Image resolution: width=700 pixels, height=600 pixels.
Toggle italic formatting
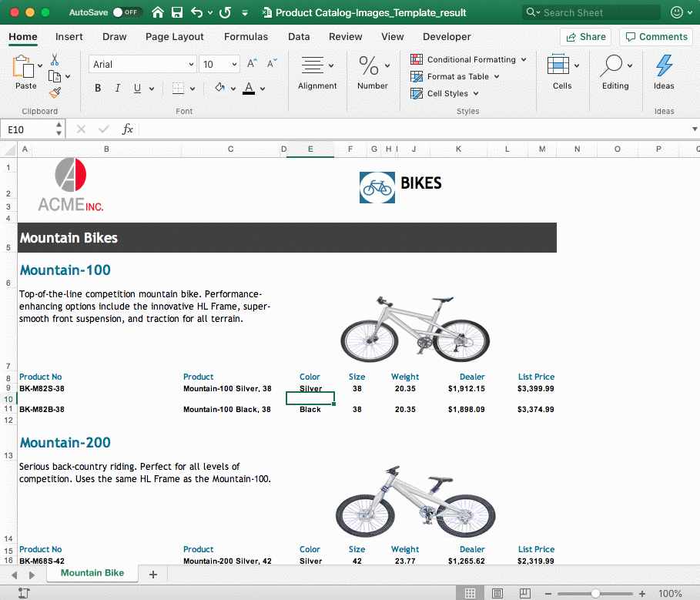[116, 88]
